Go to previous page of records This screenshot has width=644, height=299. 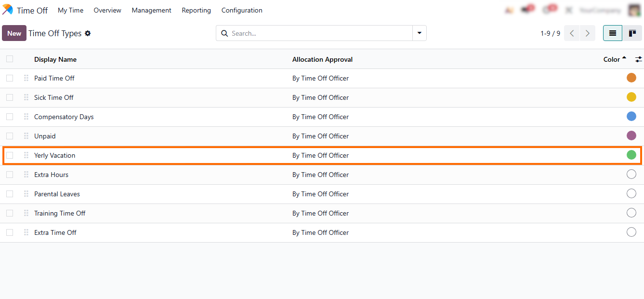click(572, 33)
